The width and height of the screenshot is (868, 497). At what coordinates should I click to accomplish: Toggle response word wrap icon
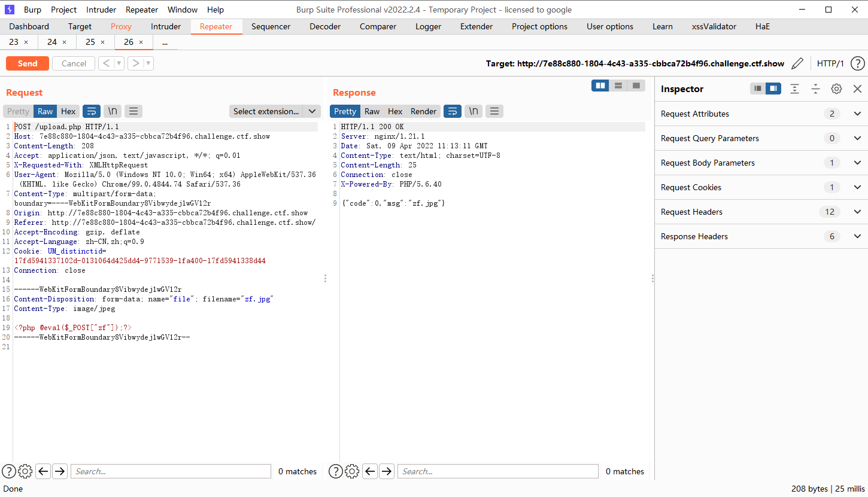(x=453, y=111)
